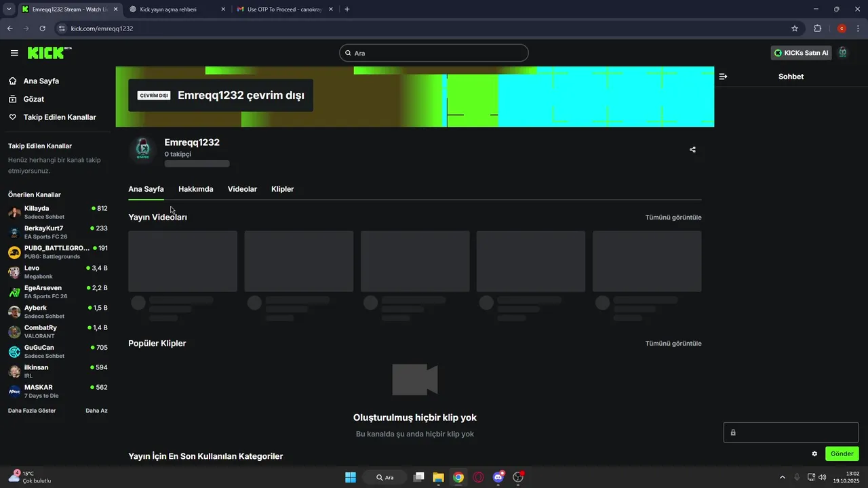Viewport: 868px width, 488px height.
Task: Open CombatRy recommended channel
Action: tap(58, 331)
